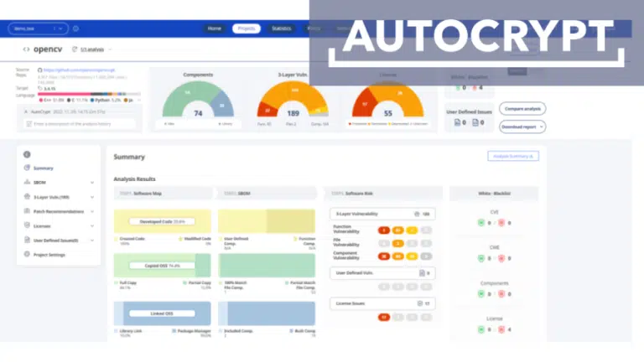
Task: Click the Patch Recommendations sidebar icon
Action: tap(27, 211)
